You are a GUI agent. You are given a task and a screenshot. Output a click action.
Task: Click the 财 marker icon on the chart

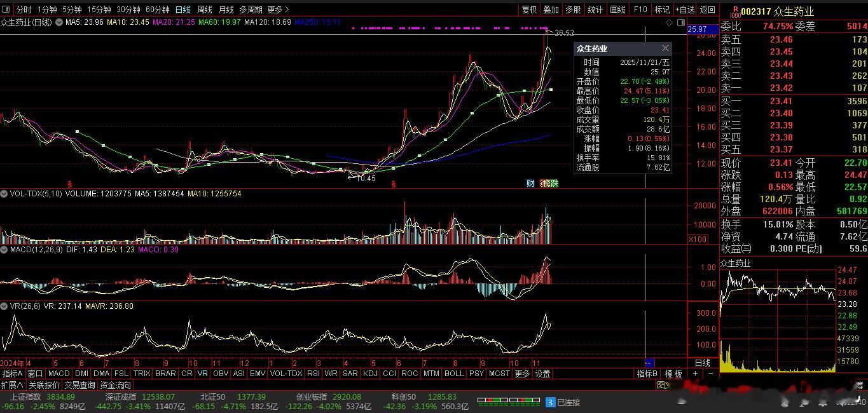pos(530,184)
